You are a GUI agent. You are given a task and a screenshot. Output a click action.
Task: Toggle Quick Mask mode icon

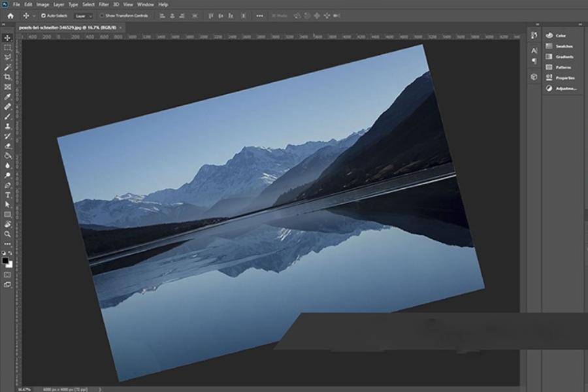(x=7, y=274)
